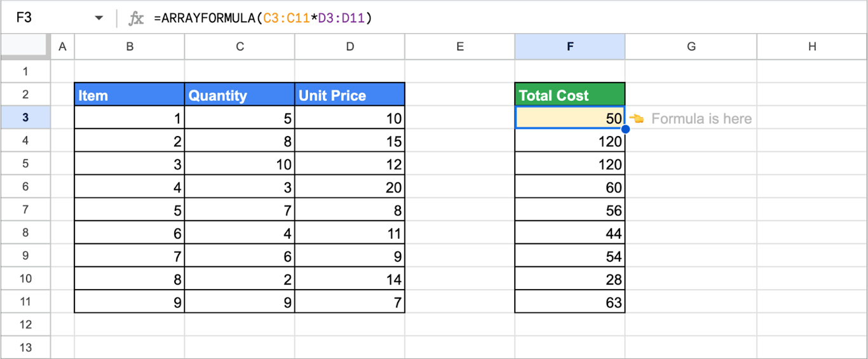Click the Unit Price header cell
This screenshot has width=868, height=359.
(x=349, y=95)
